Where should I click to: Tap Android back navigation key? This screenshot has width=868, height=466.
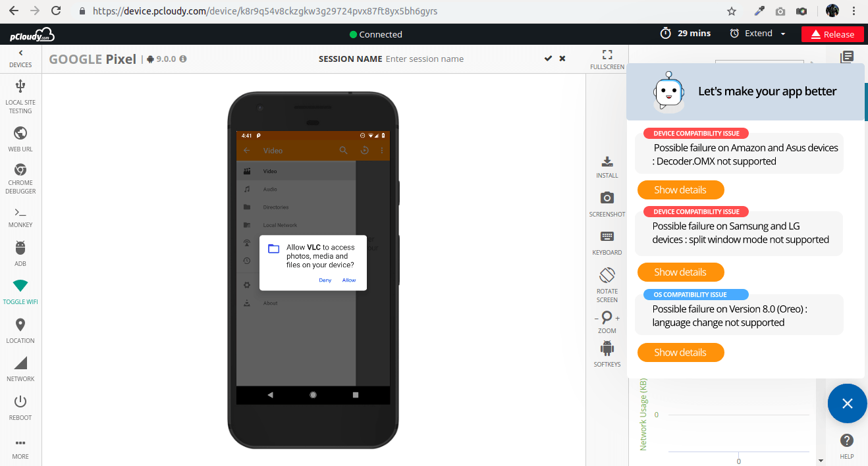tap(270, 395)
